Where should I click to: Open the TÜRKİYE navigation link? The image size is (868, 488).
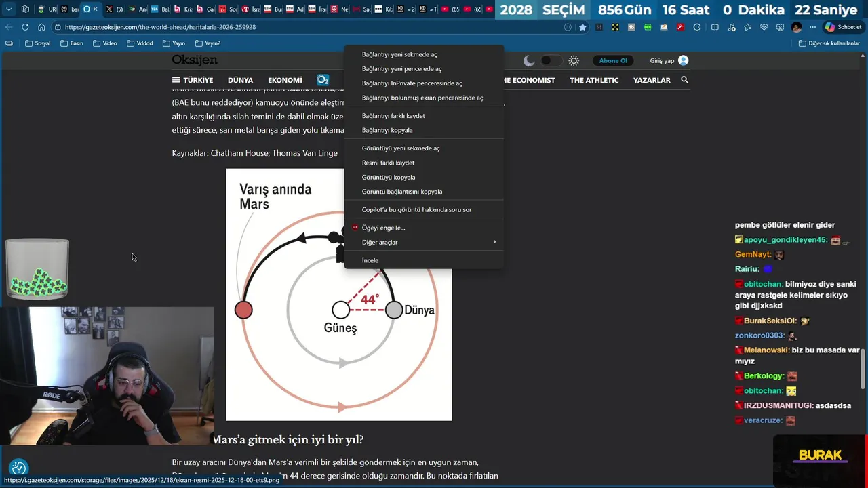click(198, 80)
